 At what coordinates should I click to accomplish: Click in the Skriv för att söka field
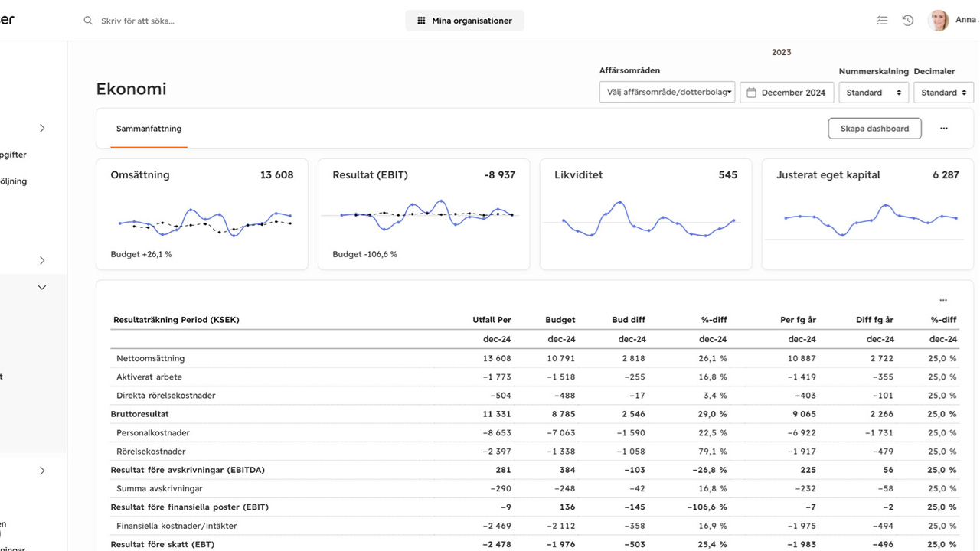pyautogui.click(x=230, y=21)
